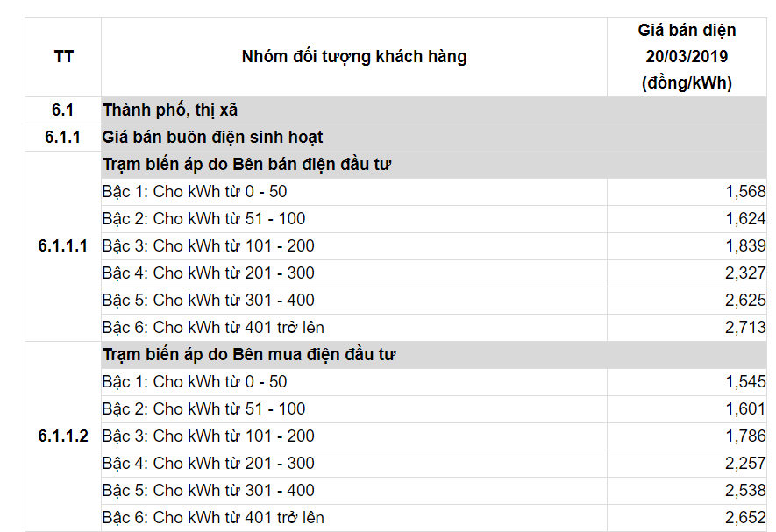Click the TT column header cell
The width and height of the screenshot is (776, 532).
(x=63, y=57)
